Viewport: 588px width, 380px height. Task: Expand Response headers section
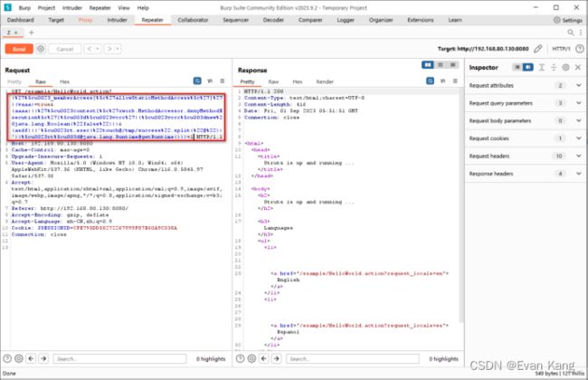pyautogui.click(x=525, y=174)
